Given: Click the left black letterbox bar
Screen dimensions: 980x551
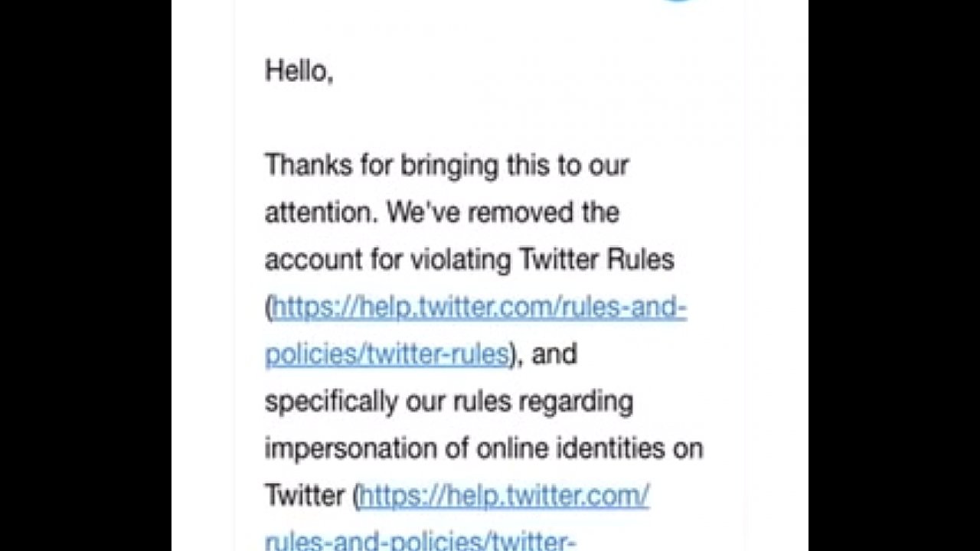Looking at the screenshot, I should [x=85, y=275].
